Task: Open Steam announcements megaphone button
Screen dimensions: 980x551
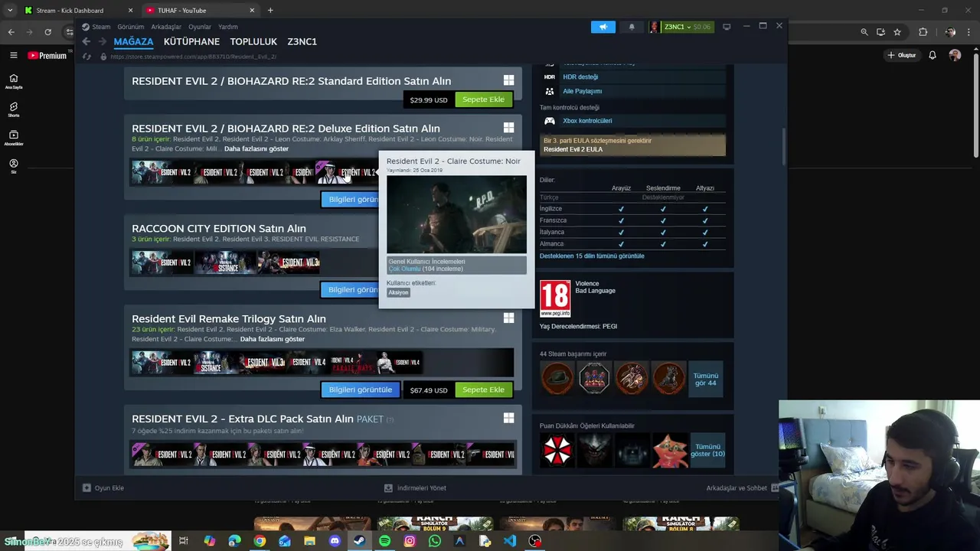Action: [x=603, y=27]
